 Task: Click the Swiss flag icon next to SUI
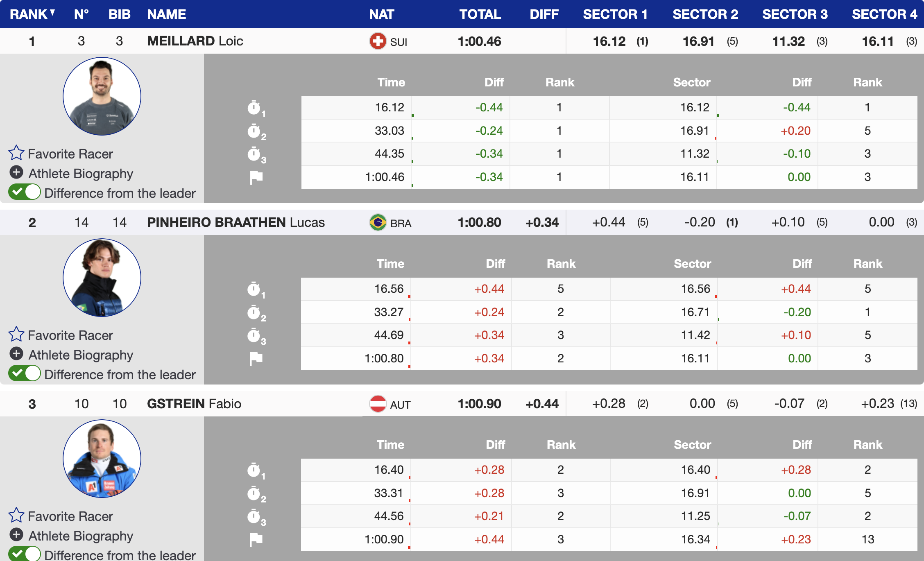pos(378,41)
